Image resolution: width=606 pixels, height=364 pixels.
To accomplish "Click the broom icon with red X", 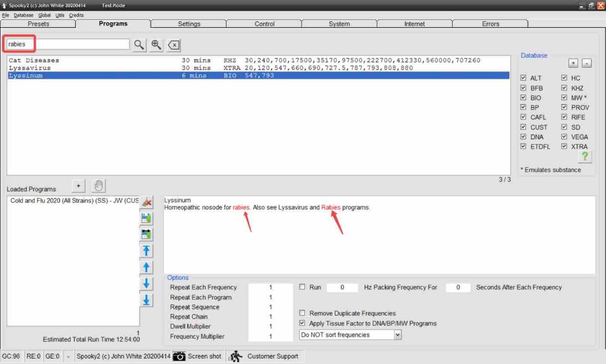I will 146,202.
